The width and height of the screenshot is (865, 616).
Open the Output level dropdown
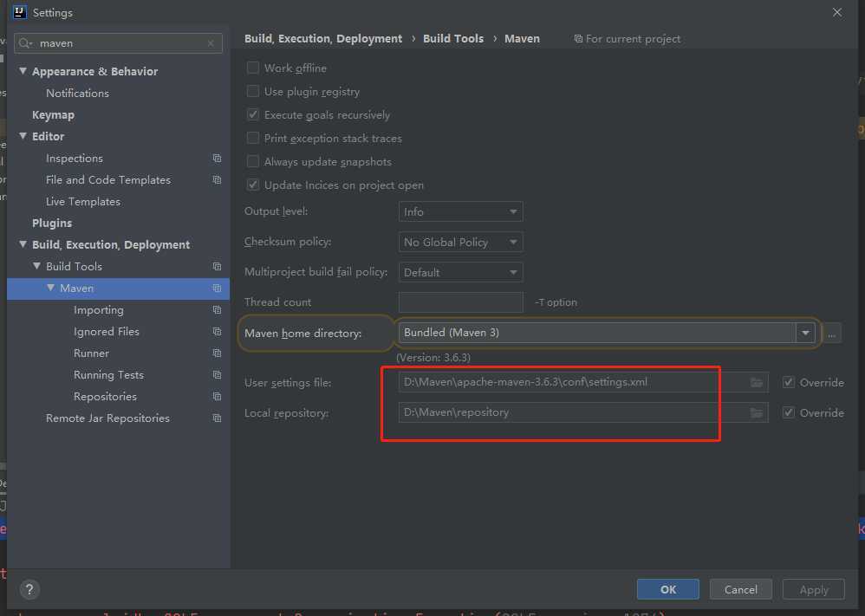click(460, 211)
